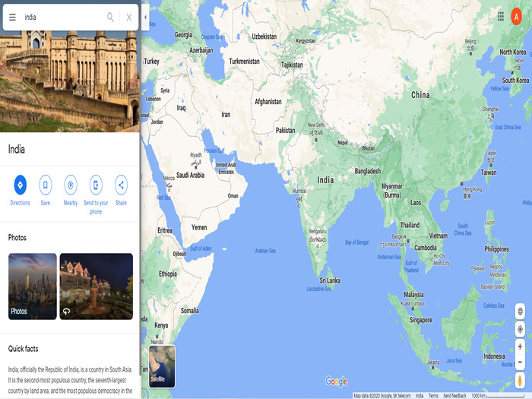Screen dimensions: 532x399
Task: Click the 'Ethiopia' map label
Action: click(x=168, y=274)
